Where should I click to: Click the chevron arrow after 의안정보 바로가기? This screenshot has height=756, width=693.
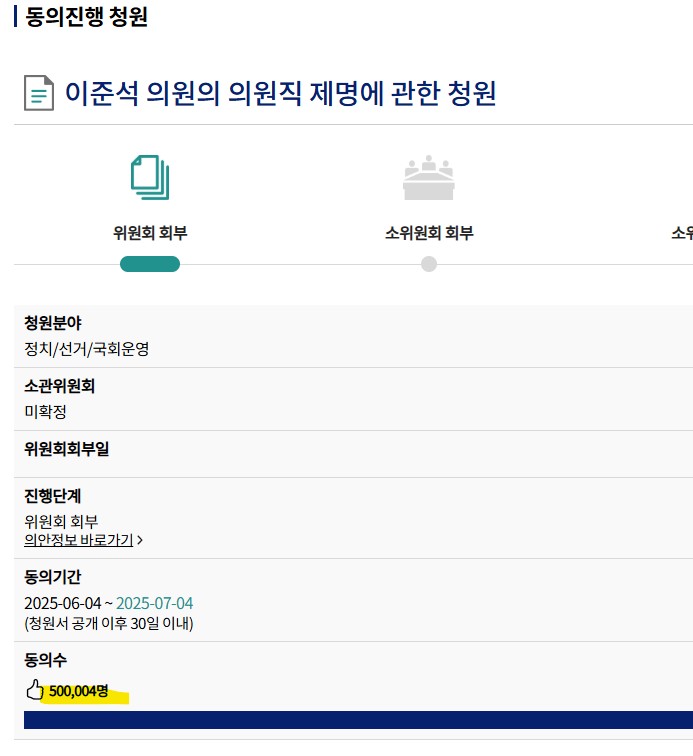pyautogui.click(x=140, y=541)
